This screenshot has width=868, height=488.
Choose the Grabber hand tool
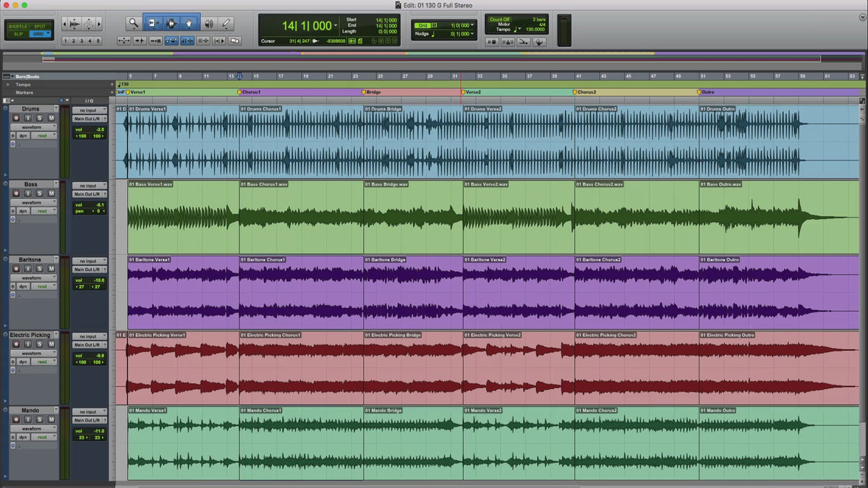[190, 23]
